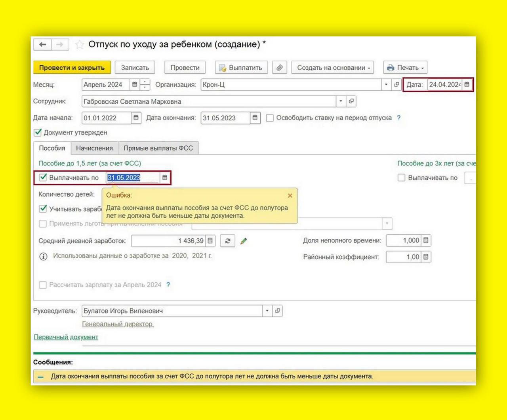
Task: Switch to the Начисления tab
Action: (x=94, y=148)
